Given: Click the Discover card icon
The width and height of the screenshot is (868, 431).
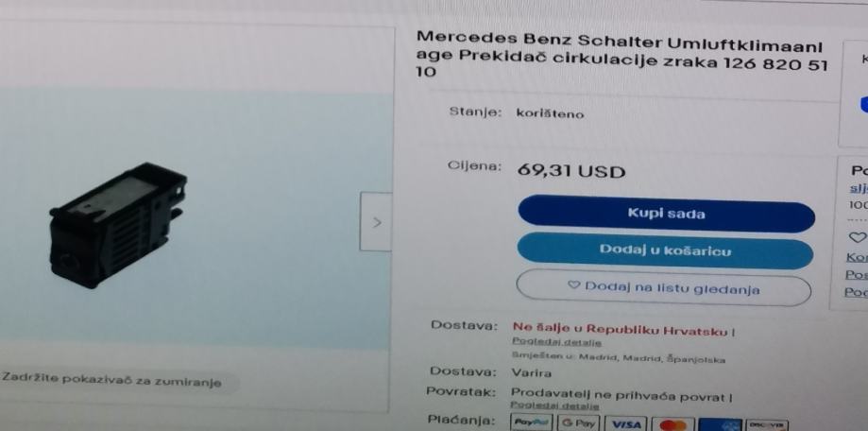Looking at the screenshot, I should [767, 425].
